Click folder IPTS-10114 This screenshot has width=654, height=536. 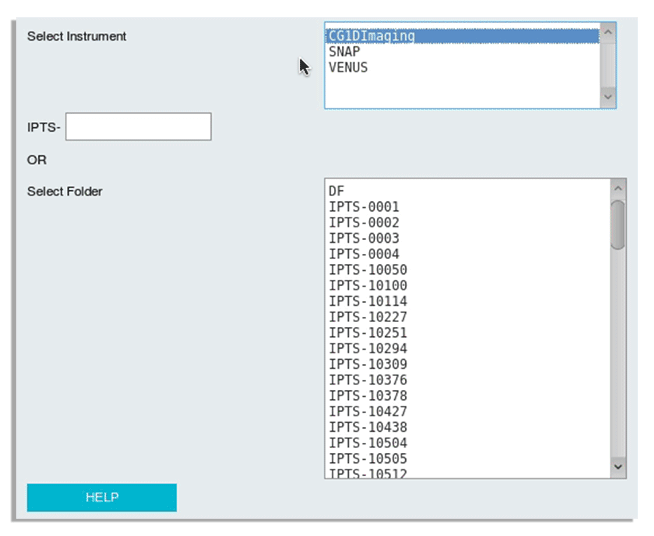point(368,301)
